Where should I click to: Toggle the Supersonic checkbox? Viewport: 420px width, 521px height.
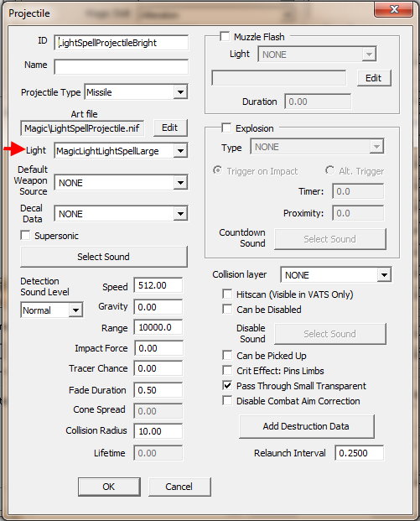(25, 235)
